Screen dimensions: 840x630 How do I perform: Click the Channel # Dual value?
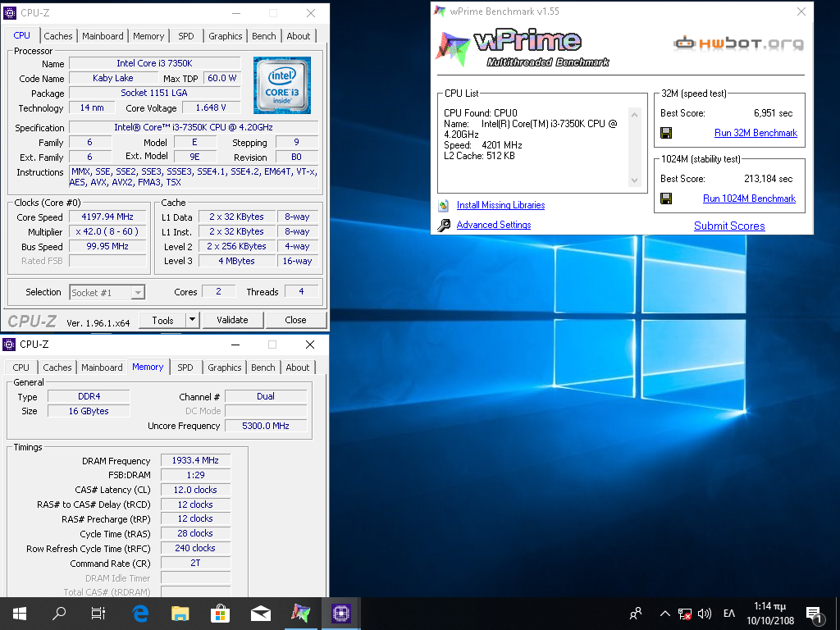[266, 396]
